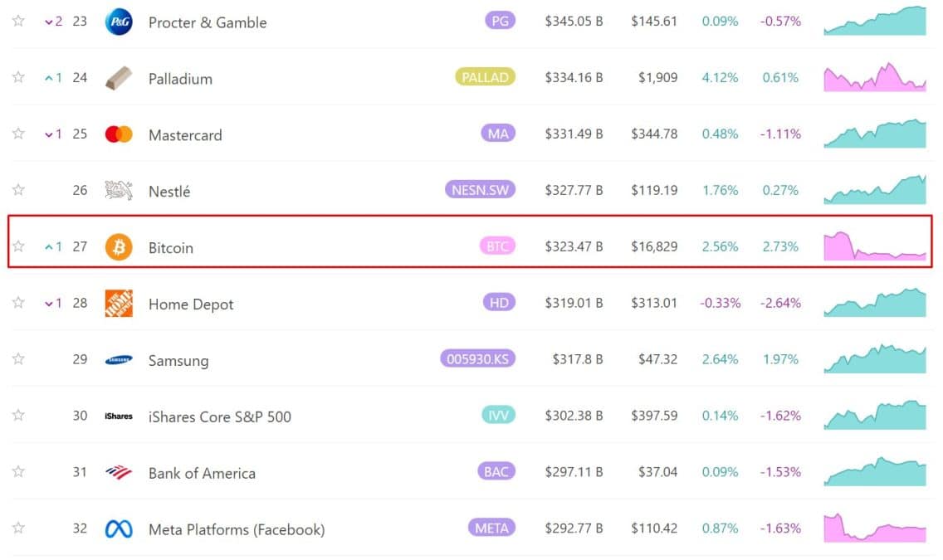Select Home Depot's change value "-2.64%"
The height and width of the screenshot is (560, 943).
coord(780,303)
